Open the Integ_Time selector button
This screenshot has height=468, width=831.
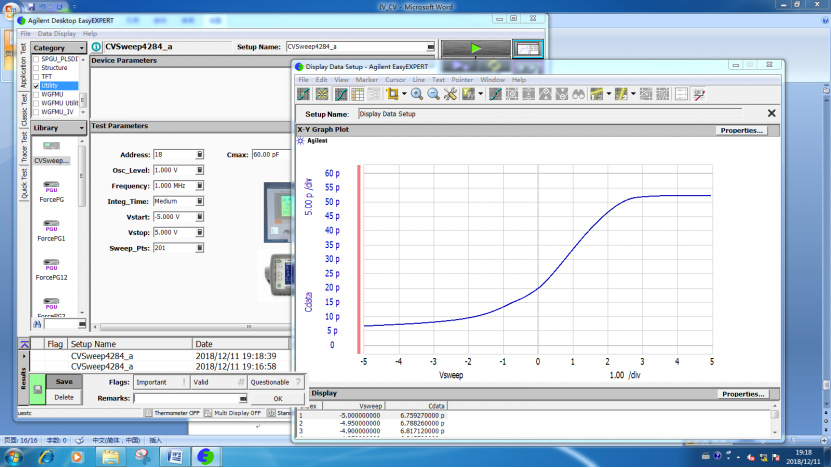[x=200, y=201]
